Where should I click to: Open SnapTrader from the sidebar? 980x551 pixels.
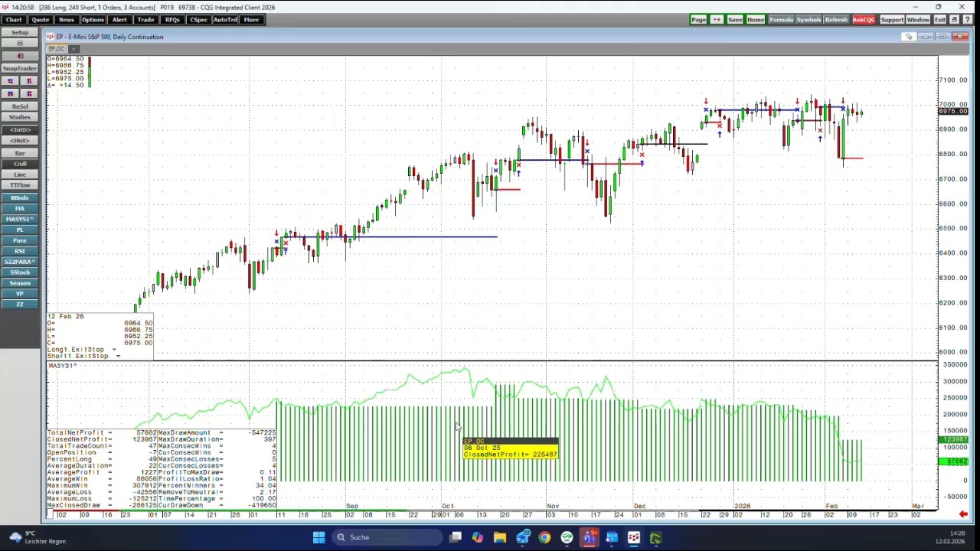coord(20,68)
